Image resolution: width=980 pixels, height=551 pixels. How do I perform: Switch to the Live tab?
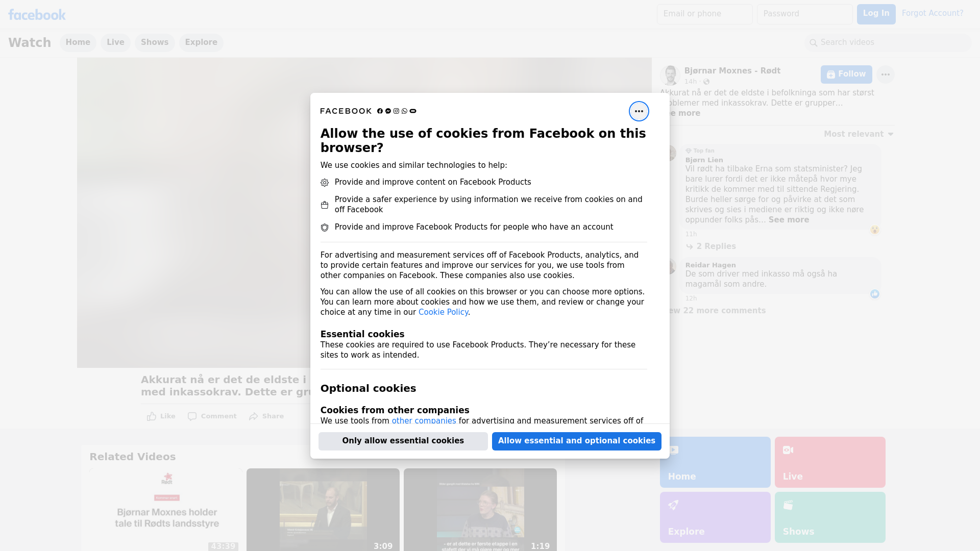point(115,42)
